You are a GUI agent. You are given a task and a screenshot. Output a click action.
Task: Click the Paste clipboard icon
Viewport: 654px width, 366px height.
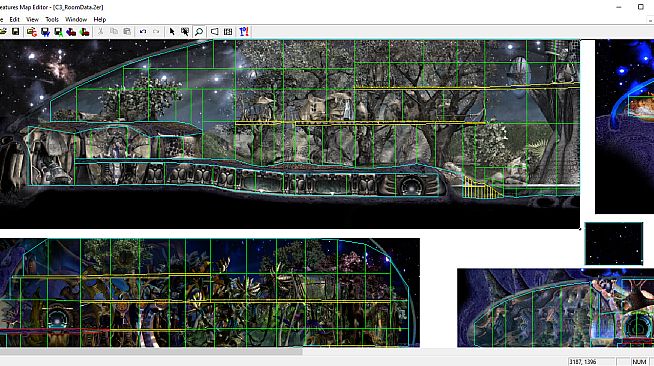(x=127, y=32)
